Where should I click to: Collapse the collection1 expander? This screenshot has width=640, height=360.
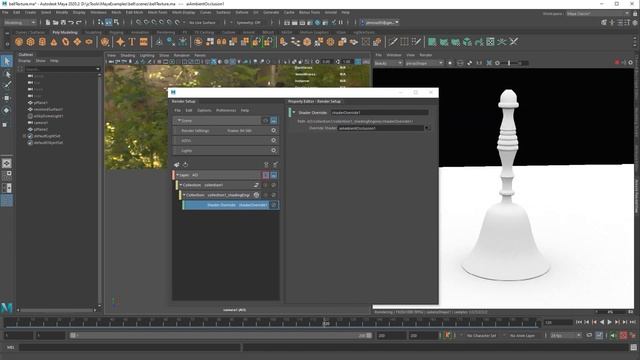[181, 185]
